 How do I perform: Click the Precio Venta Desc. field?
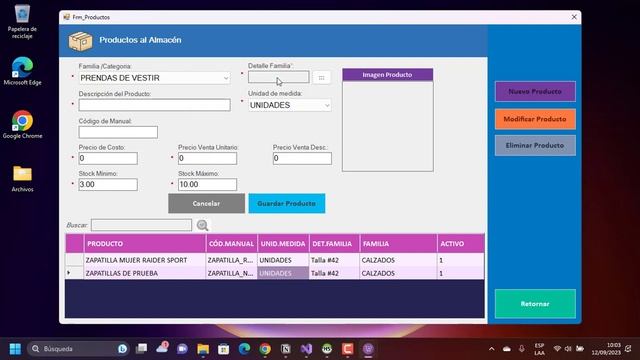[302, 158]
